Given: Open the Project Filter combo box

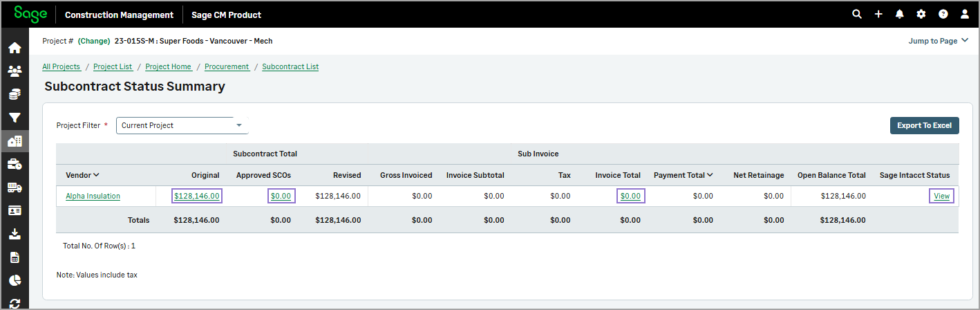Looking at the screenshot, I should [x=182, y=125].
